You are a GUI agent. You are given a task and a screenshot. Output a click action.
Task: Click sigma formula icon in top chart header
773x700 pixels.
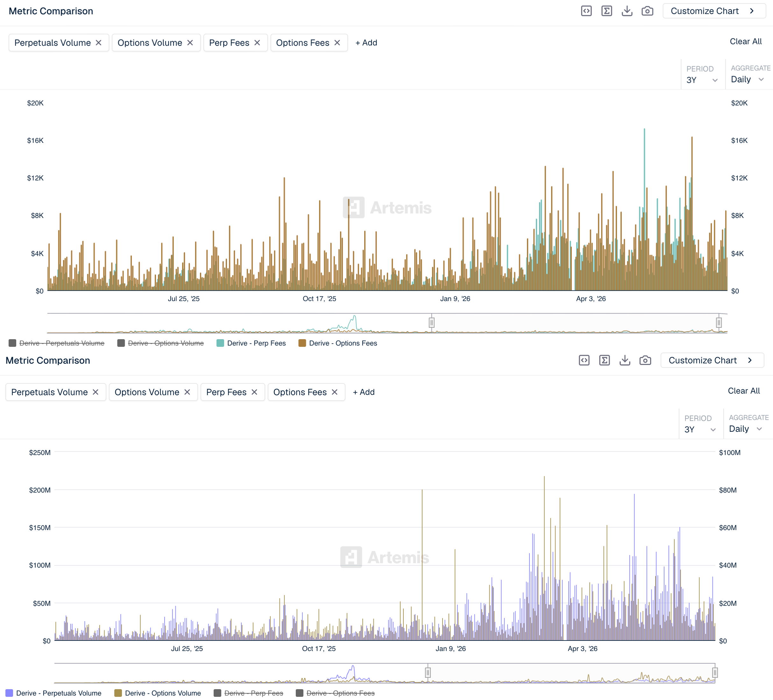pos(606,11)
